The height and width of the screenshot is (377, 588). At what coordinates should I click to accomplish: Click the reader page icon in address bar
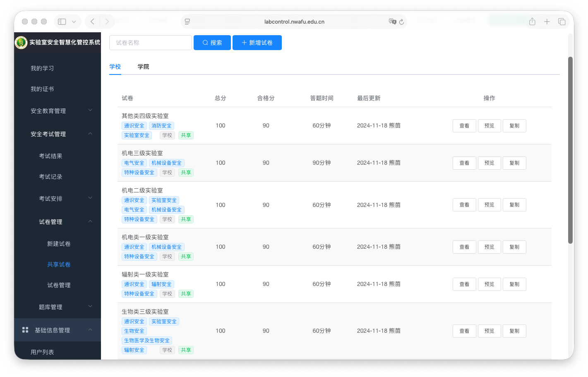pyautogui.click(x=187, y=22)
